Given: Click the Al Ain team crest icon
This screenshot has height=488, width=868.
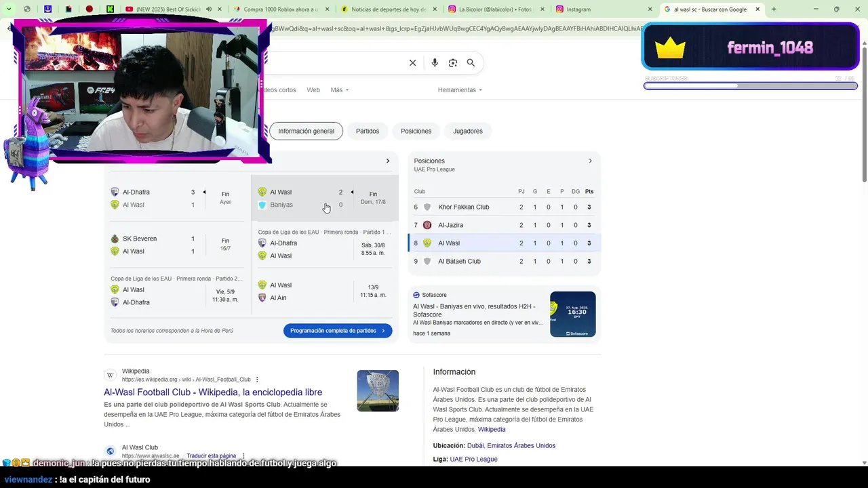Looking at the screenshot, I should [262, 298].
